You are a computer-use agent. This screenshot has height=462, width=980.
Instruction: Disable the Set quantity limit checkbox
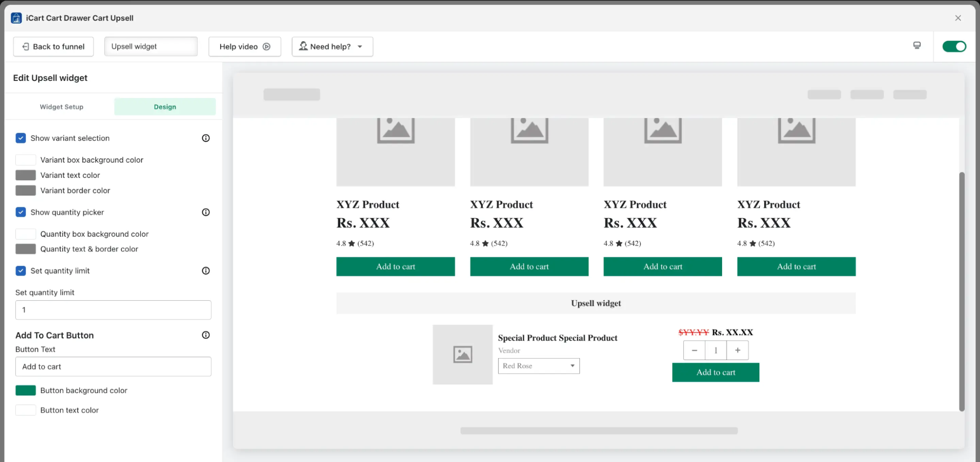tap(21, 271)
